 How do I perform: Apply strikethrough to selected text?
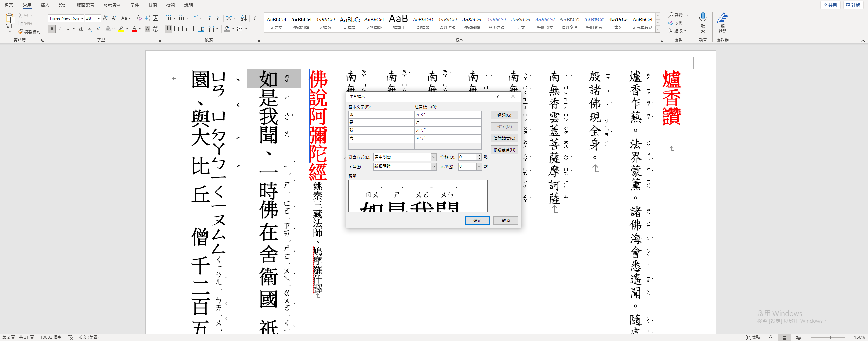[81, 29]
